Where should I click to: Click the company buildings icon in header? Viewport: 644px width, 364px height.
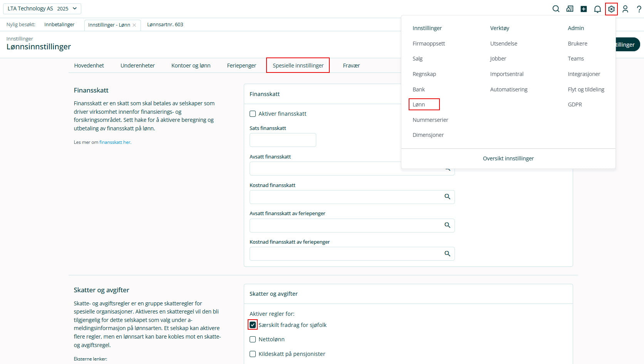point(570,9)
